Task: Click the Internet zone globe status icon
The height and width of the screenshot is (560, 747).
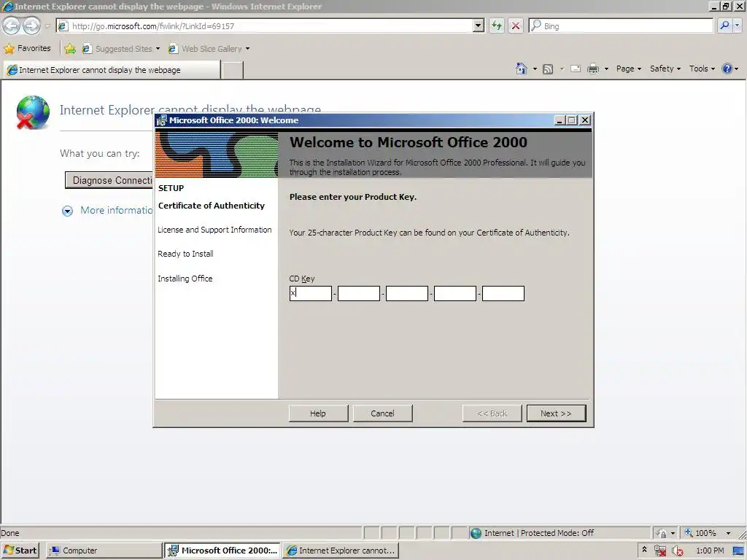Action: [476, 533]
